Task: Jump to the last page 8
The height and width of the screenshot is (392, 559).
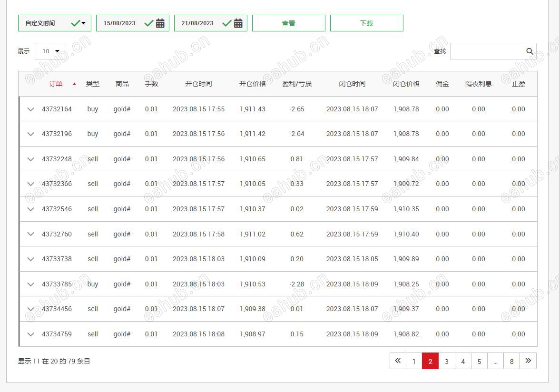Action: click(511, 361)
